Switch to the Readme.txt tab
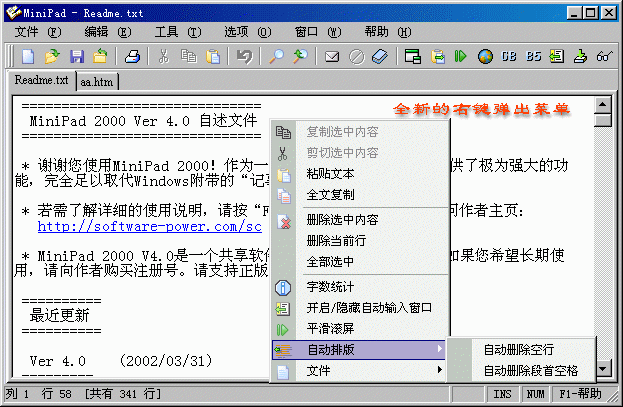Viewport: 623px width, 407px height. pyautogui.click(x=41, y=80)
